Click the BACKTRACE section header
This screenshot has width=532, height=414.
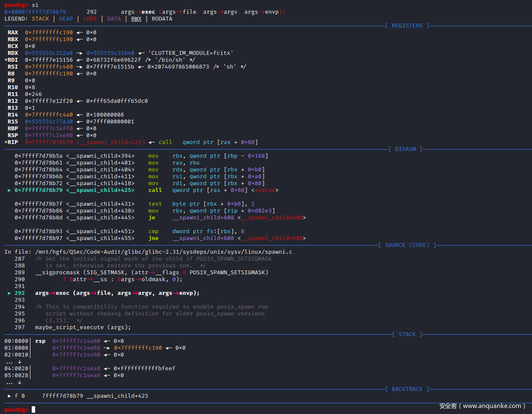pos(407,389)
